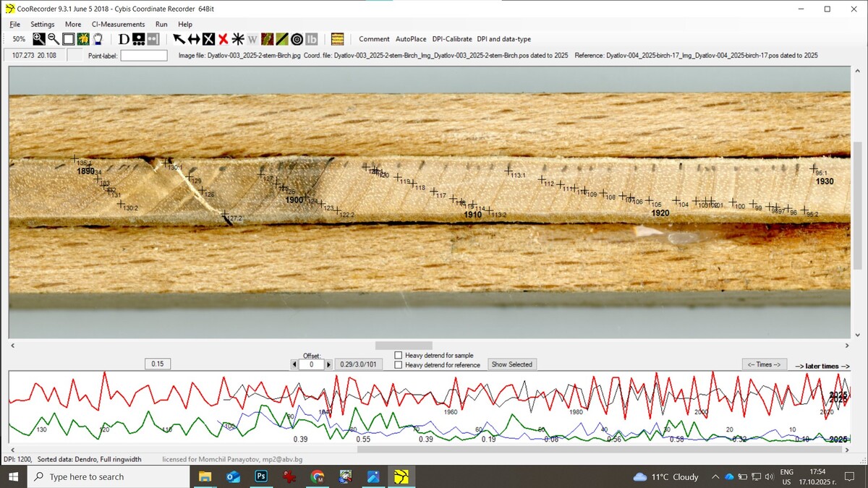Click the Show Selected button
Screen dimensions: 868x488
pyautogui.click(x=512, y=364)
